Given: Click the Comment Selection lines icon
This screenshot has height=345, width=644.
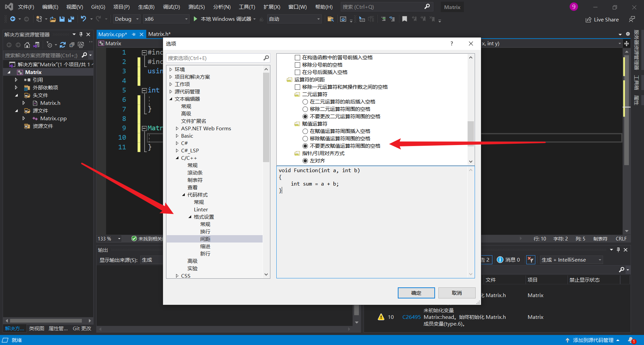Looking at the screenshot, I should pos(383,19).
